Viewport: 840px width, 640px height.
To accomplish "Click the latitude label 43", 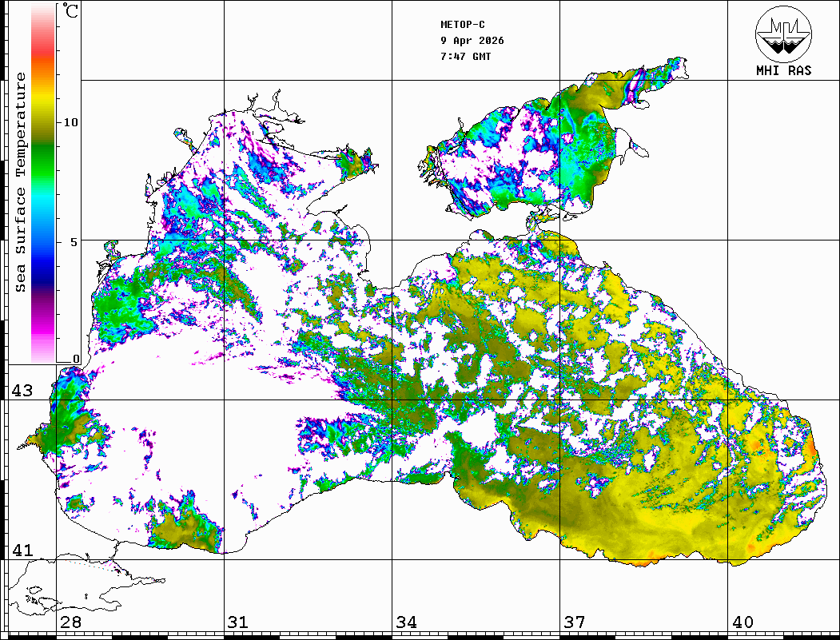I will coord(22,391).
